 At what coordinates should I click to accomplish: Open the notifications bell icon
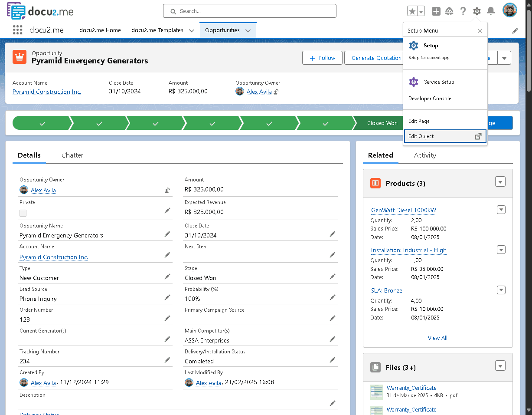coord(491,11)
